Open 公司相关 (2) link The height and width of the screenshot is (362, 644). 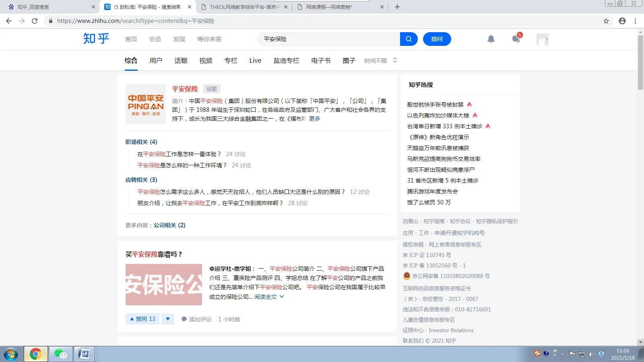click(169, 225)
